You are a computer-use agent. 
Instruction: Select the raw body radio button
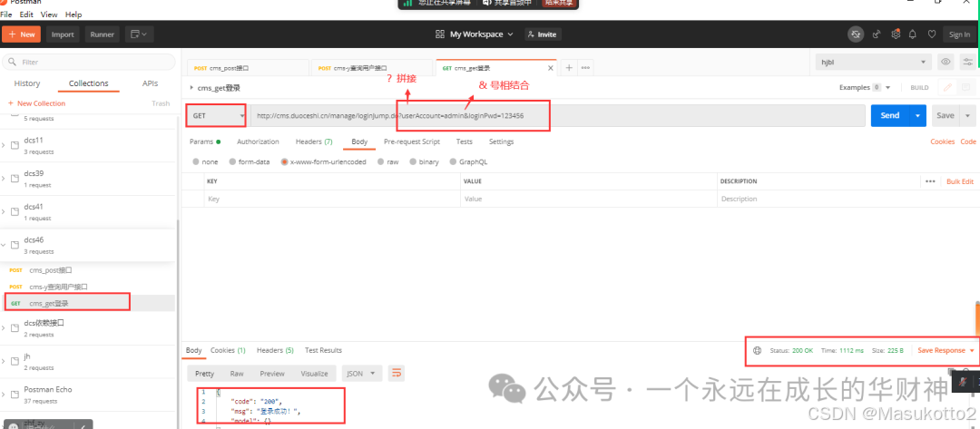coord(380,161)
